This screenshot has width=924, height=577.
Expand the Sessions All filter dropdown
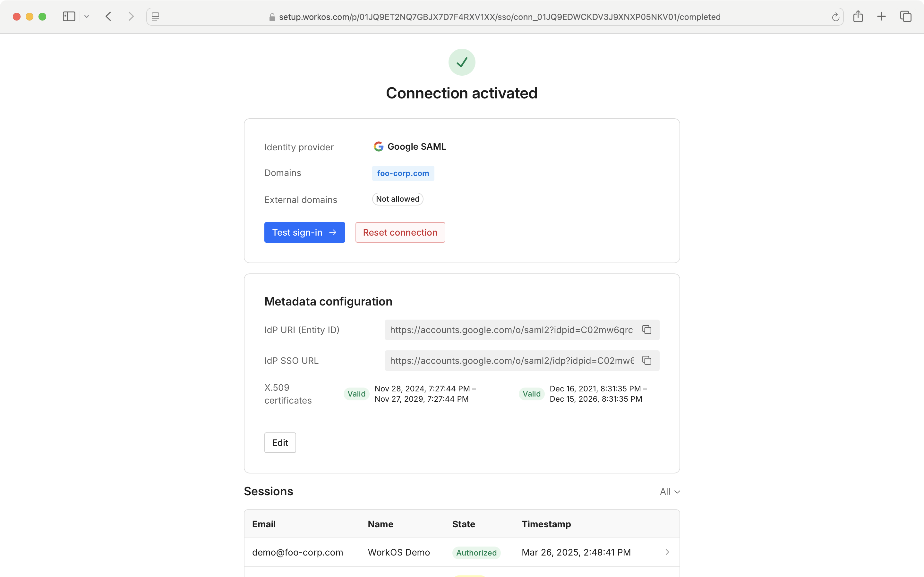[x=670, y=491]
